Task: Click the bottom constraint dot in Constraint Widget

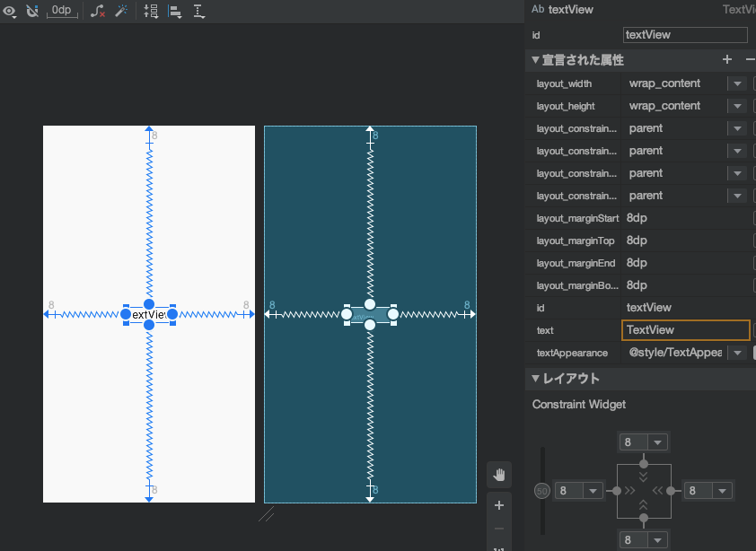Action: click(644, 519)
